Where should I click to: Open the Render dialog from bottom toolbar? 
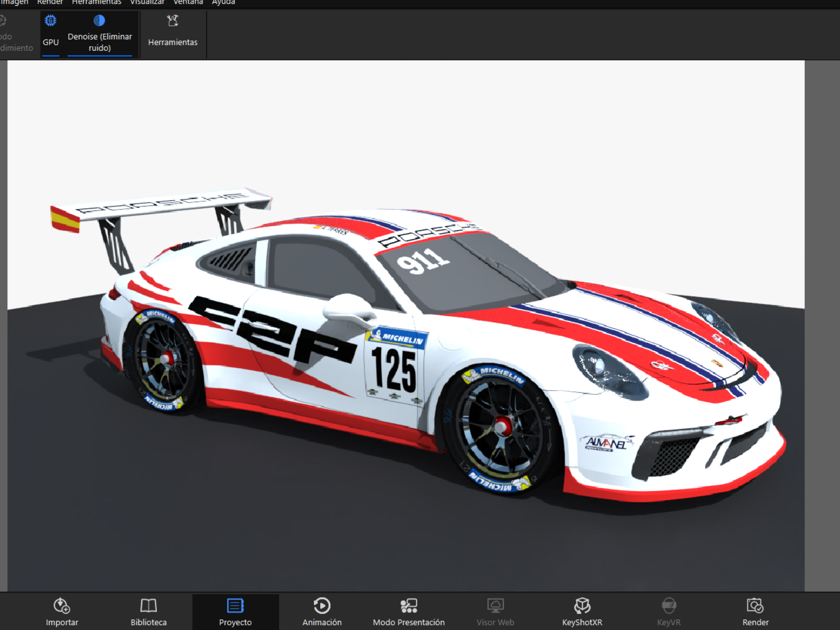(755, 612)
